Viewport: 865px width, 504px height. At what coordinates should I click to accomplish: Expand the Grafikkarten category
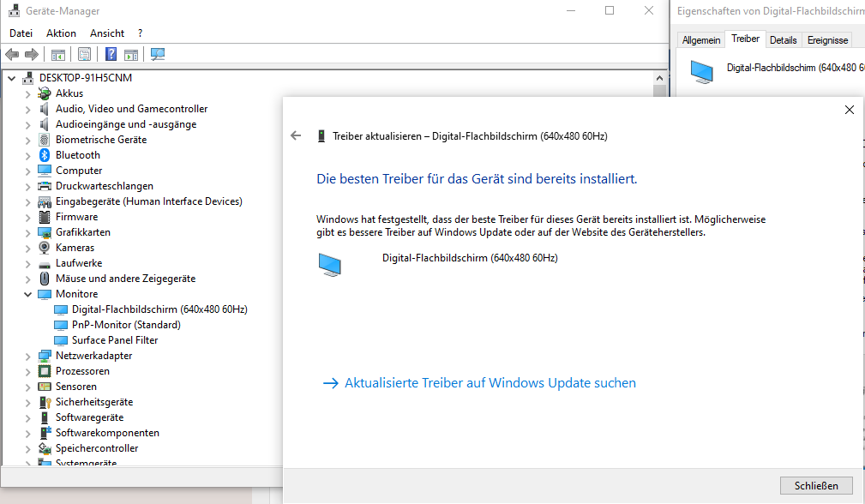tap(28, 232)
